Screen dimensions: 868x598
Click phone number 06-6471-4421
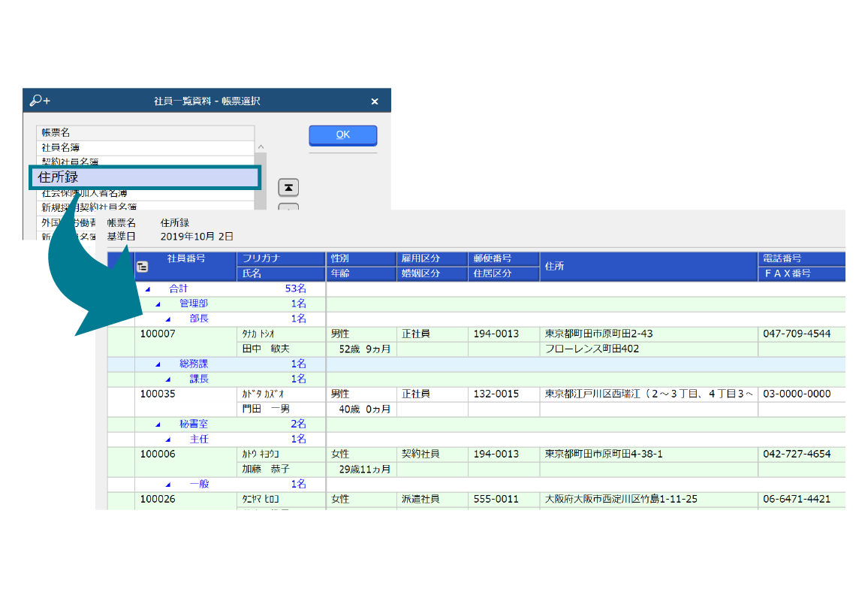click(x=797, y=500)
